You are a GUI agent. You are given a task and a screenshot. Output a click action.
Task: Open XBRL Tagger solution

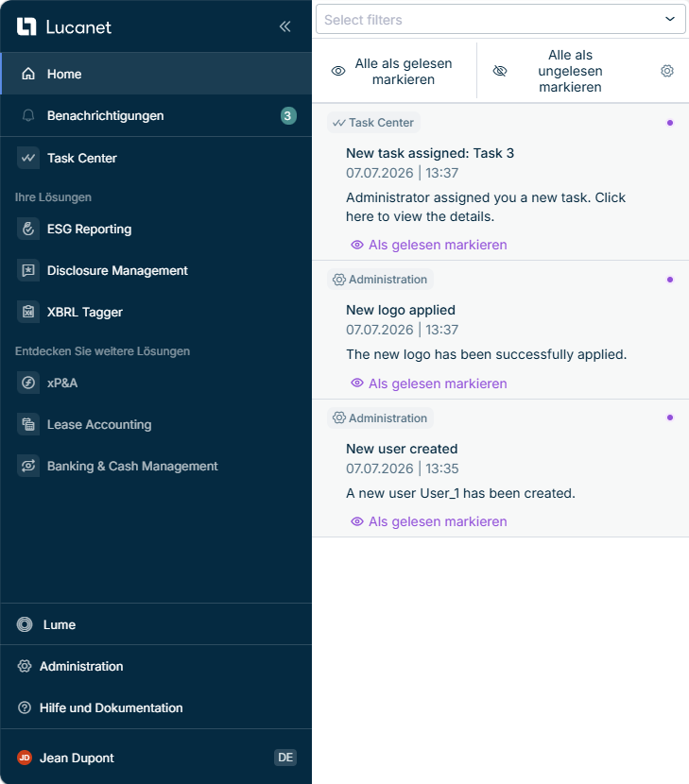(156, 312)
